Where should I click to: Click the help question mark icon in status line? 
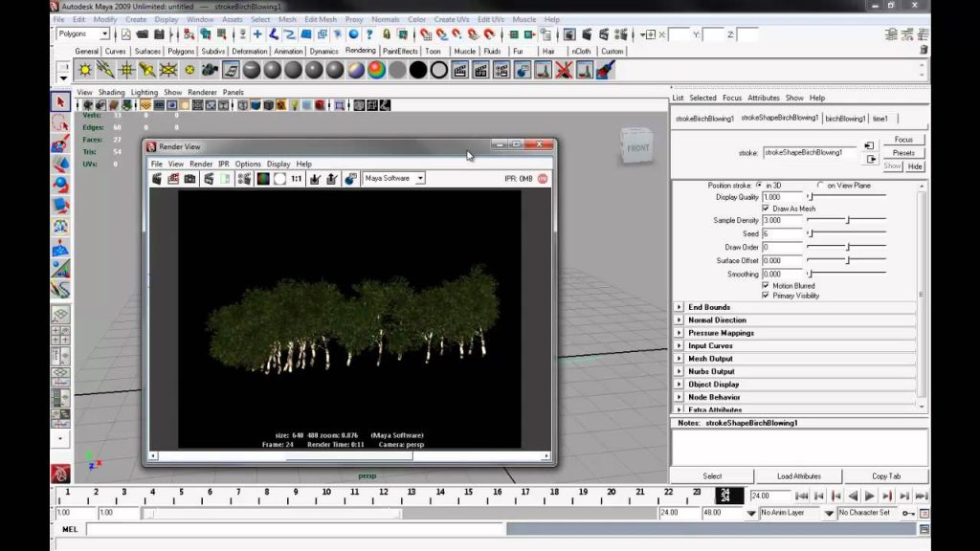pyautogui.click(x=369, y=34)
